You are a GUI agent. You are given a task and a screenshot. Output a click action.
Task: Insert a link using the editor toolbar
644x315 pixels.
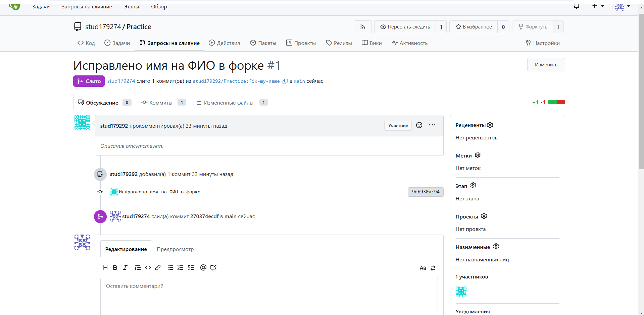tap(158, 267)
